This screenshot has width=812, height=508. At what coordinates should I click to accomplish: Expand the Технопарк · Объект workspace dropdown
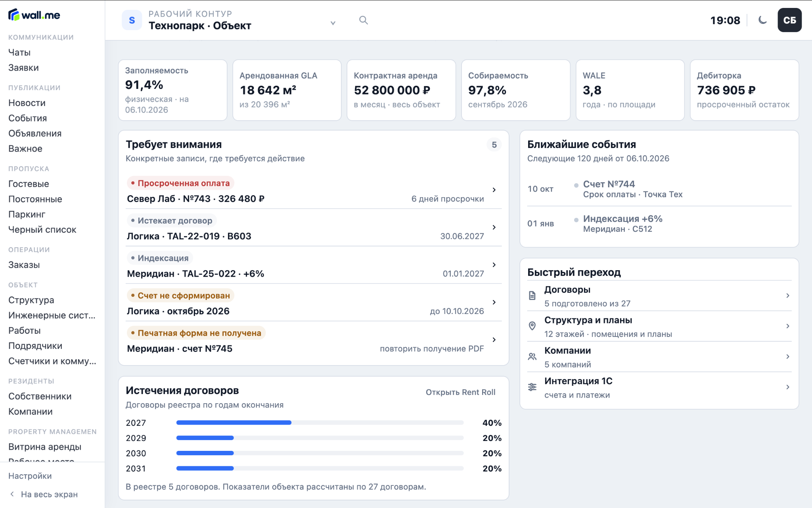pyautogui.click(x=333, y=23)
